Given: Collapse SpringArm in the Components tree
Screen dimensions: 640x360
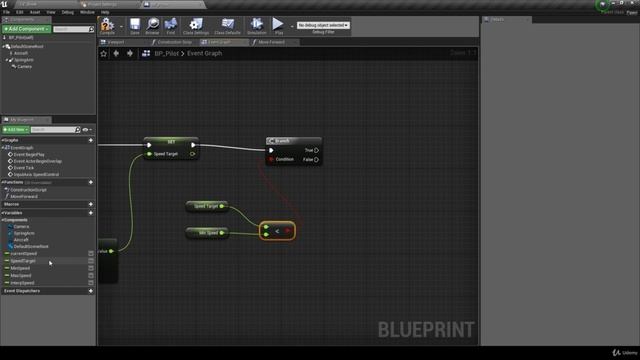Looking at the screenshot, I should pos(7,60).
